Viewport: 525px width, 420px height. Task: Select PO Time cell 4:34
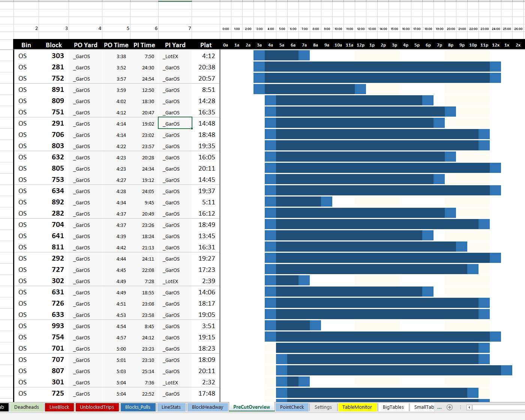coord(116,202)
